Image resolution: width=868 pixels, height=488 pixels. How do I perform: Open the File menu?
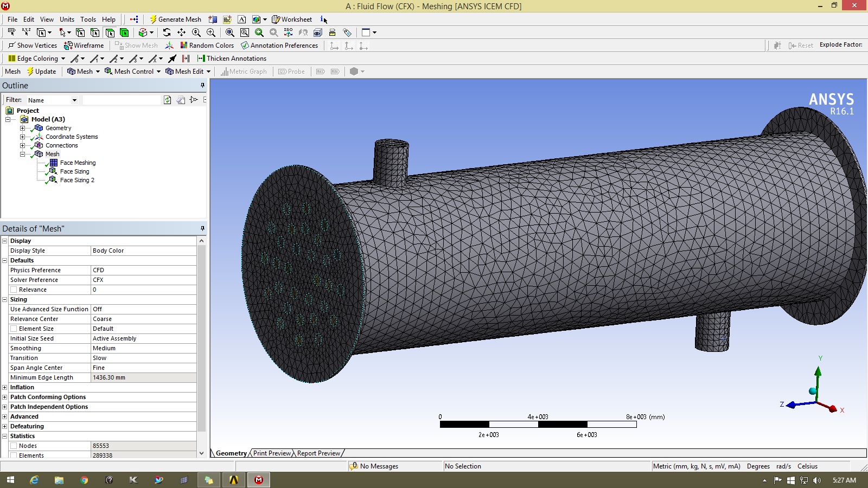(x=12, y=19)
